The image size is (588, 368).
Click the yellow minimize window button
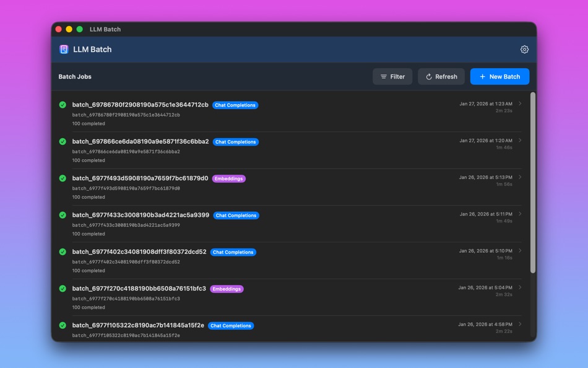[x=69, y=29]
